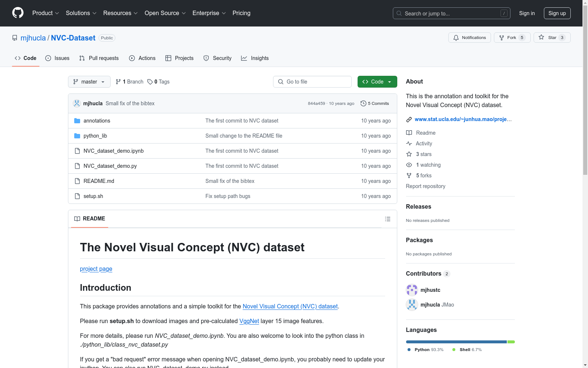
Task: Click the tag icon next to 0 Tags
Action: coord(150,82)
